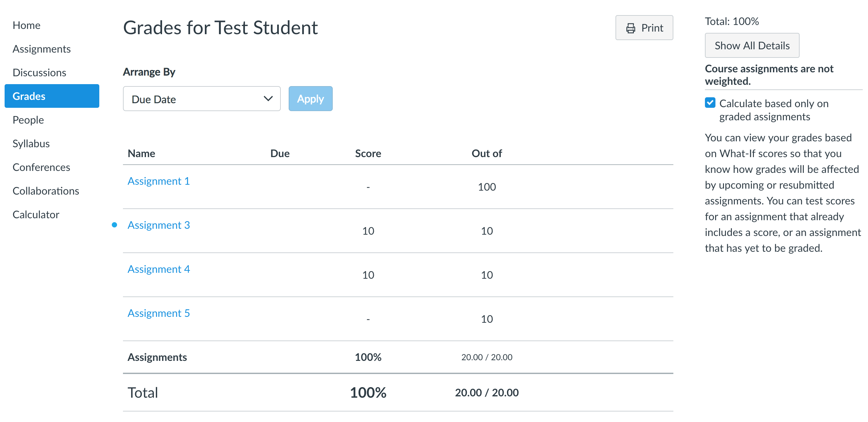Open the Syllabus page
Screen dimensions: 868x422
tap(31, 144)
